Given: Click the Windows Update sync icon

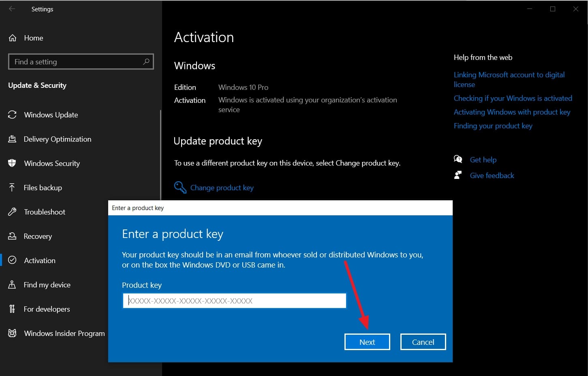Looking at the screenshot, I should click(12, 115).
